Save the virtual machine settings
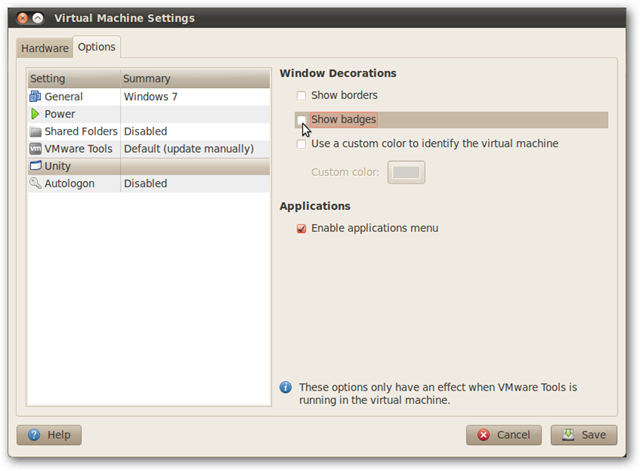Image resolution: width=640 pixels, height=471 pixels. coord(584,435)
